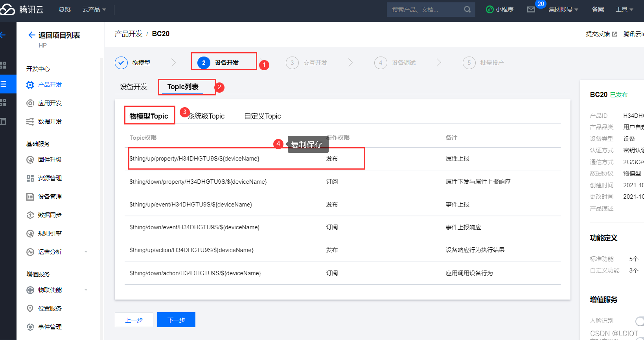Click the top grid icon in far-left rail
The width and height of the screenshot is (644, 340).
point(3,65)
